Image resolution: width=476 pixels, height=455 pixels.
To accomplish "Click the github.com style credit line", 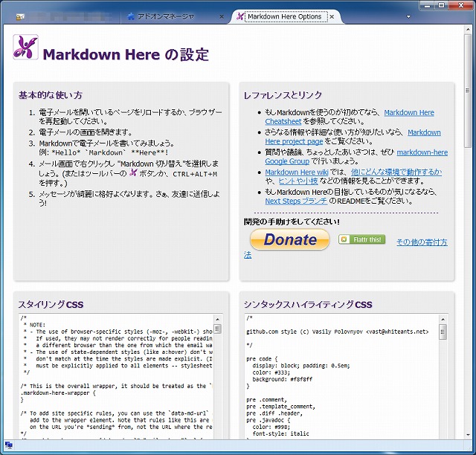I will coord(337,332).
